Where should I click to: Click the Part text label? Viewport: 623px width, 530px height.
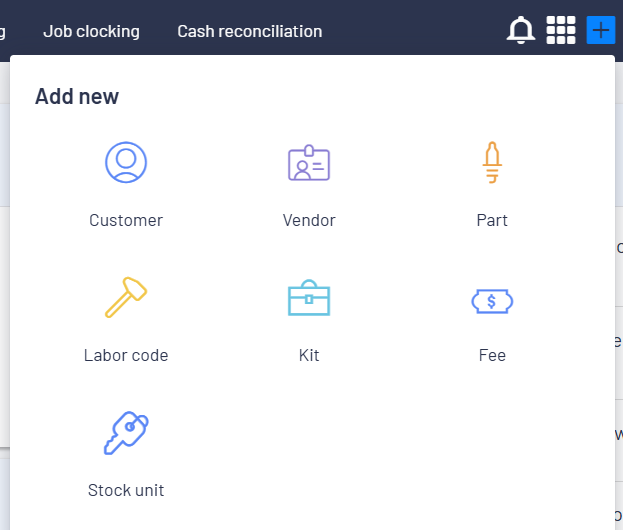tap(492, 221)
